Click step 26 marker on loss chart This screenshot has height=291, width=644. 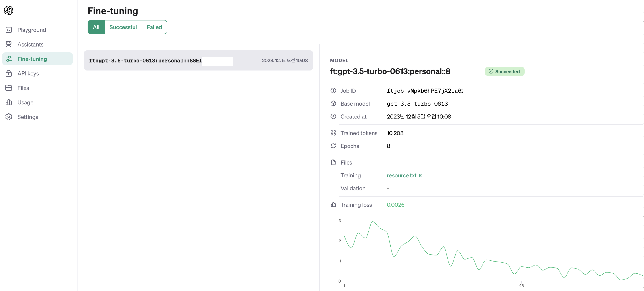click(521, 285)
